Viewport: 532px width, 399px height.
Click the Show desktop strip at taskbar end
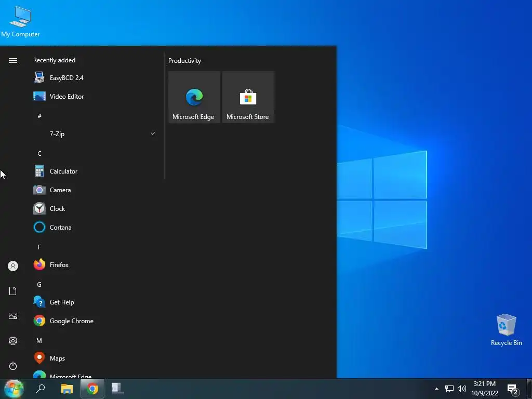[529, 389]
